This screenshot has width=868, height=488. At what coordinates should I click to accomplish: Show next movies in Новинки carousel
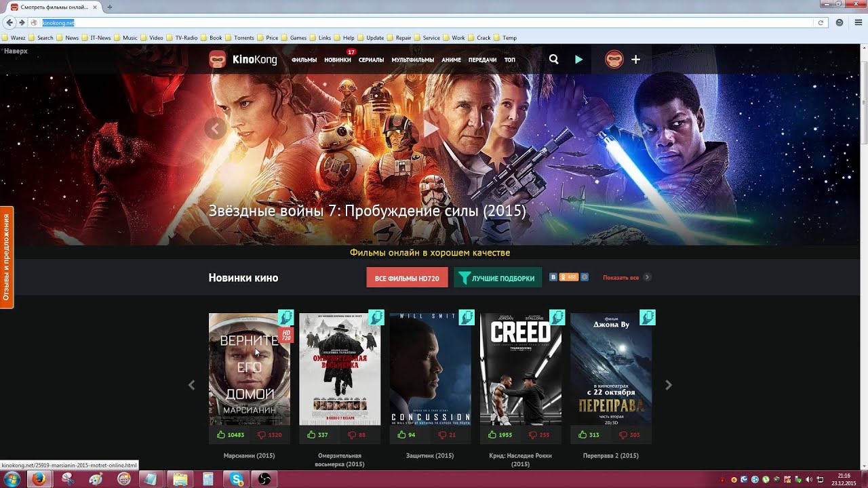669,385
